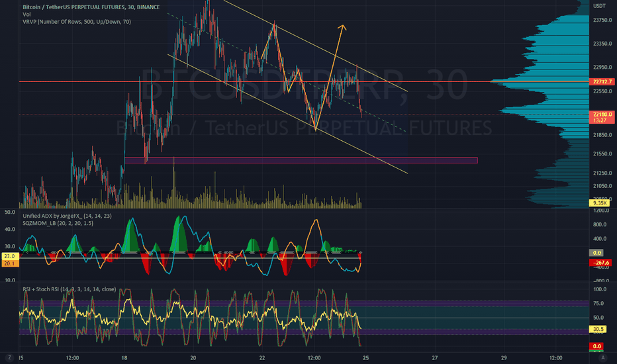Image resolution: width=617 pixels, height=364 pixels.
Task: Click the SQZMOM_LB indicator label
Action: (x=58, y=223)
